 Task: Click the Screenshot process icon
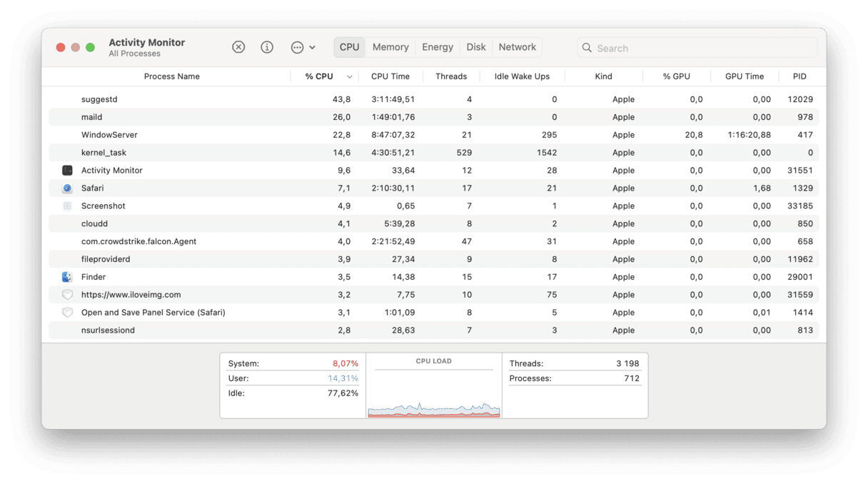[67, 206]
